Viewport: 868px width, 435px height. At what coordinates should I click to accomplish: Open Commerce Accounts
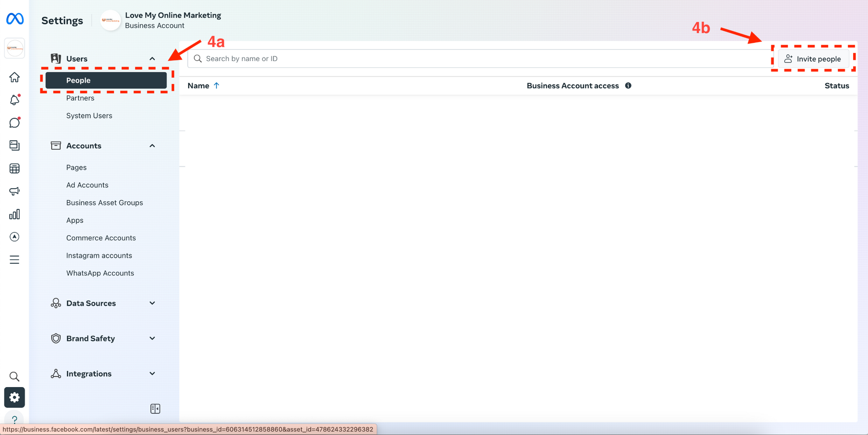pyautogui.click(x=101, y=238)
